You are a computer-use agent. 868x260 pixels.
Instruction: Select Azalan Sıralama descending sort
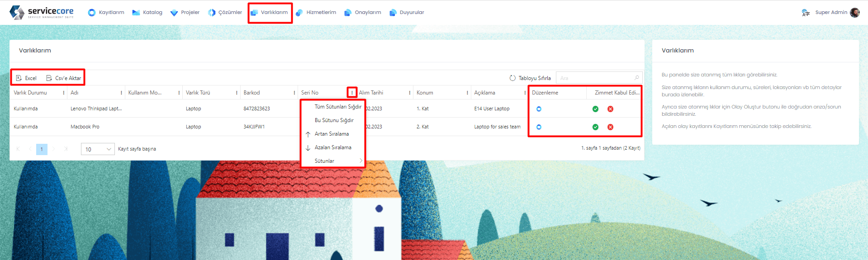point(333,147)
